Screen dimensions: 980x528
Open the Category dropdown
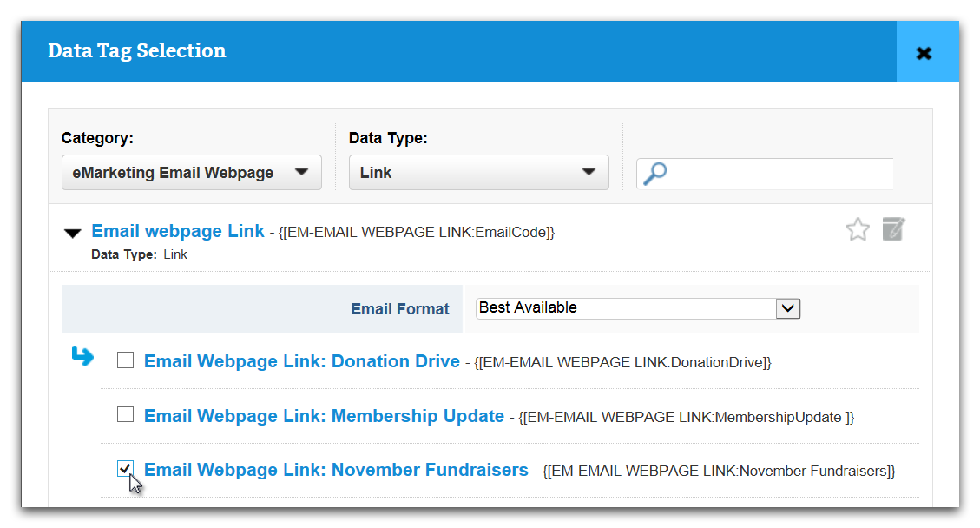tap(191, 173)
